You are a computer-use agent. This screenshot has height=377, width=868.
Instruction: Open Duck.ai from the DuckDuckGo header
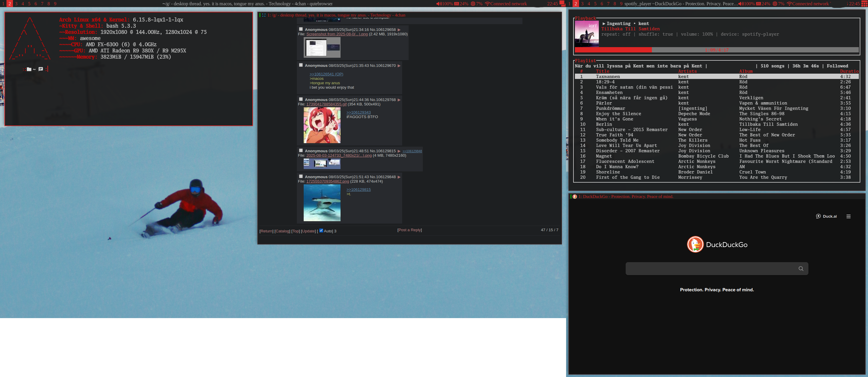(x=826, y=216)
